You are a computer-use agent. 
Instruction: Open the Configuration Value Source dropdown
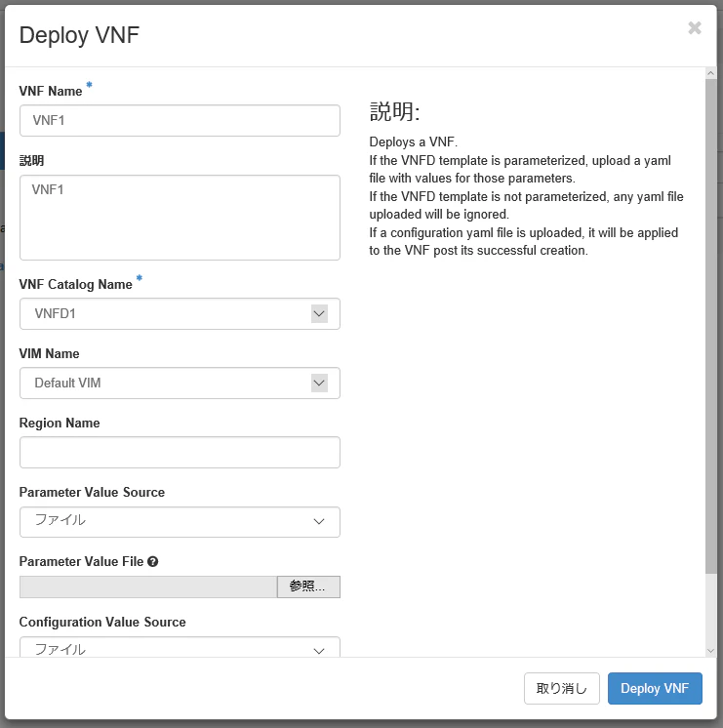point(180,648)
